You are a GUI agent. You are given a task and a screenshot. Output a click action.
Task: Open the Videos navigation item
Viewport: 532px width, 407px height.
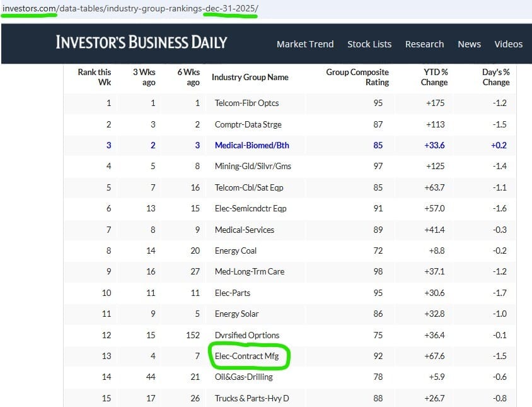[508, 44]
